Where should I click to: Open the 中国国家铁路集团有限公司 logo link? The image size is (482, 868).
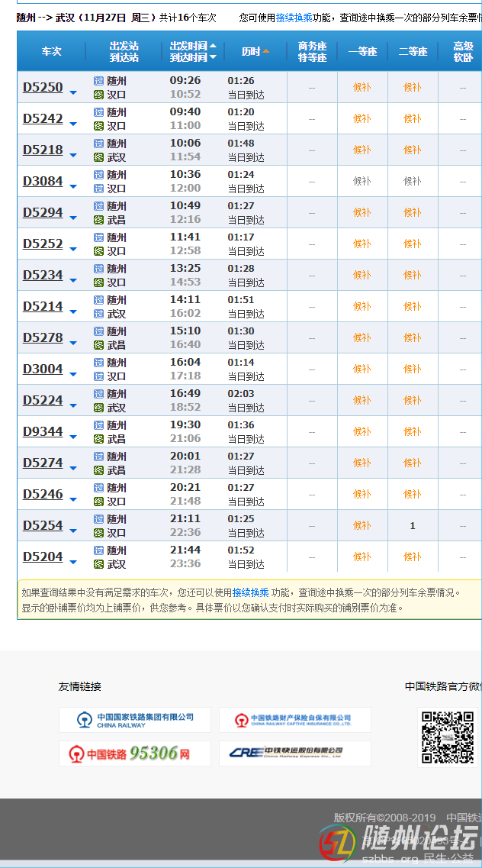(135, 720)
